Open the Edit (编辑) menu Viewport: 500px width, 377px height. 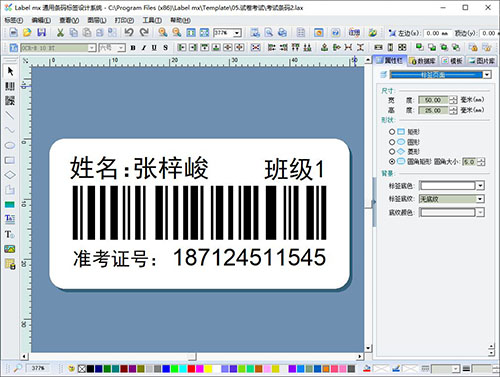(41, 20)
